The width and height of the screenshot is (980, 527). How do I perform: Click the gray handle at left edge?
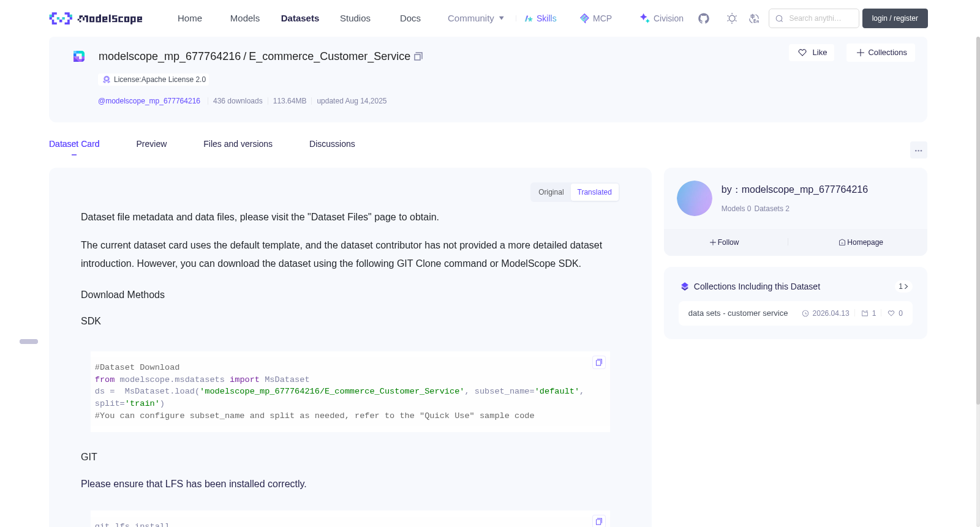29,342
